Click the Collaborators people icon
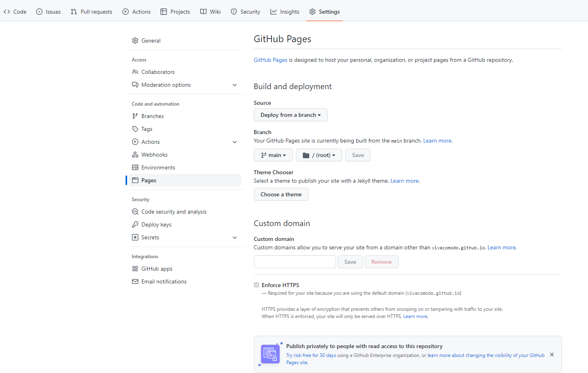Image resolution: width=588 pixels, height=373 pixels. [135, 72]
